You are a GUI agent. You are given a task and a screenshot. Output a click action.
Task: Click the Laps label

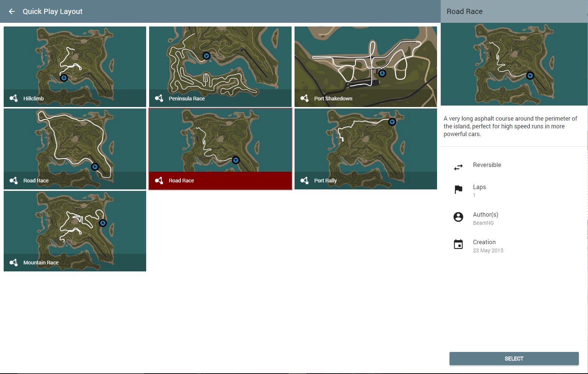479,187
